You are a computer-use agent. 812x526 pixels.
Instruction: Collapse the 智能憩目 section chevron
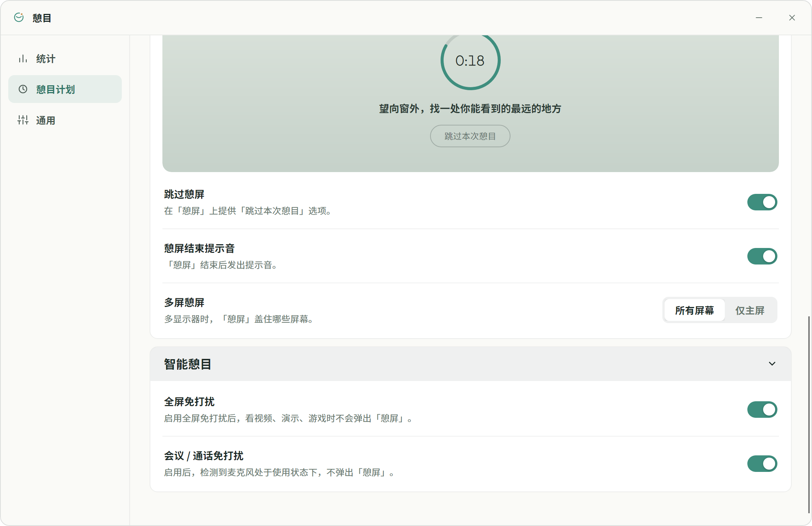coord(772,364)
